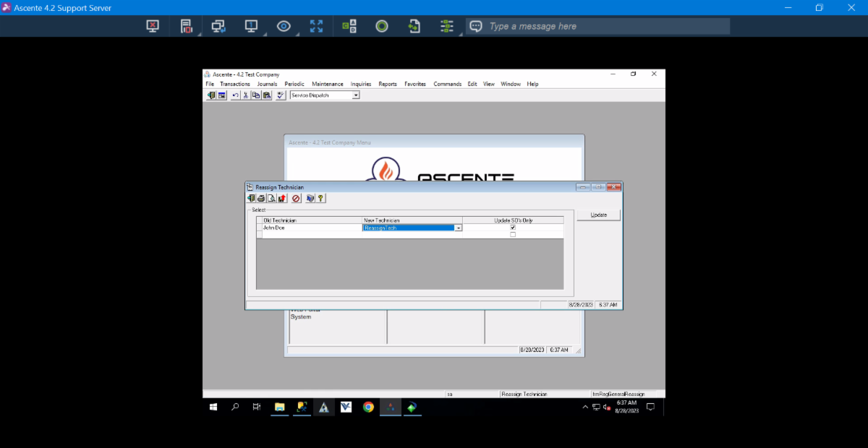
Task: Click the Cut scissors icon in main toolbar
Action: click(246, 95)
